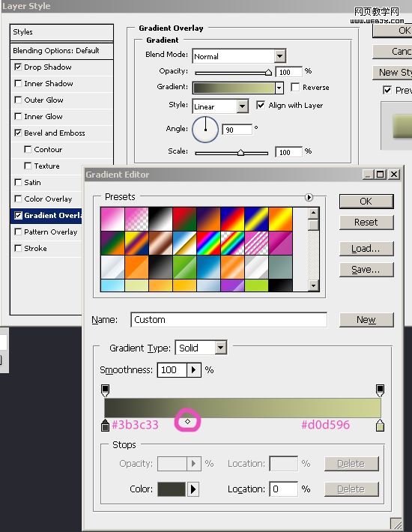The image size is (412, 532).
Task: Enable Satin checkbox
Action: click(18, 182)
